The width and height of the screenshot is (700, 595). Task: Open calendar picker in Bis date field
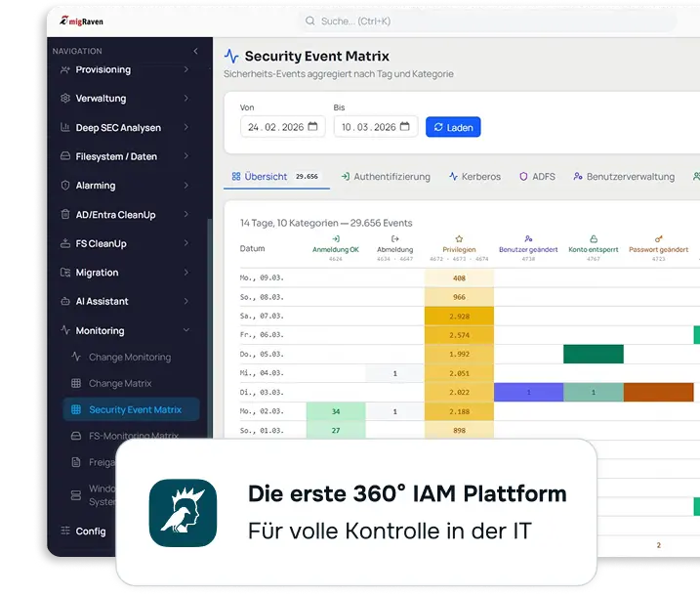[405, 127]
